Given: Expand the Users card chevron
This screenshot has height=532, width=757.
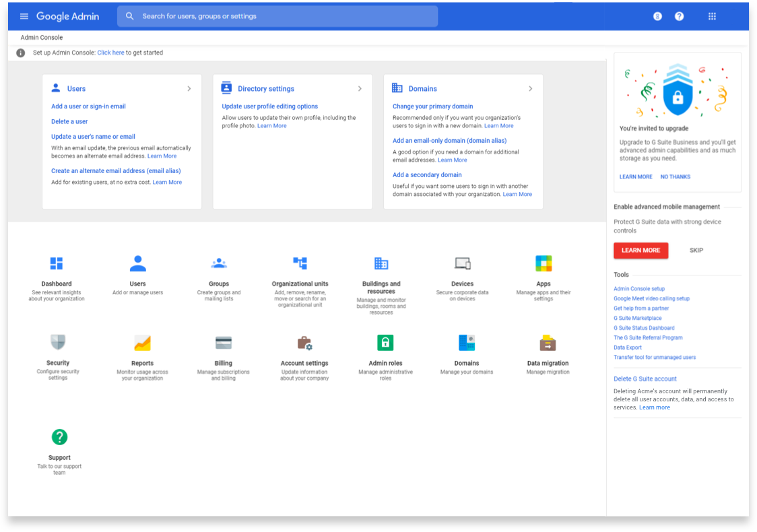Looking at the screenshot, I should (189, 88).
